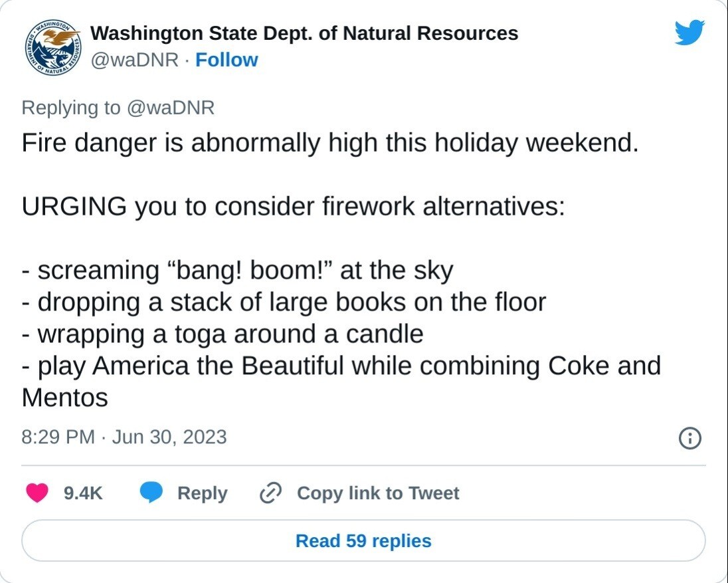
Task: Select Copy link to Tweet
Action: pos(378,493)
